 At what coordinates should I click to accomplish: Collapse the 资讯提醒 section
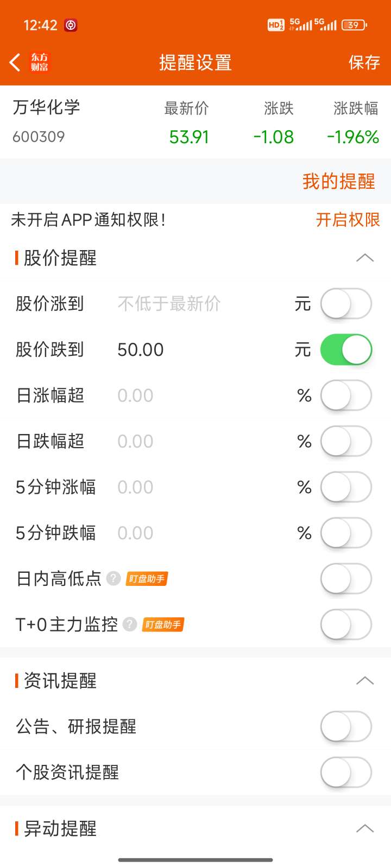[365, 680]
